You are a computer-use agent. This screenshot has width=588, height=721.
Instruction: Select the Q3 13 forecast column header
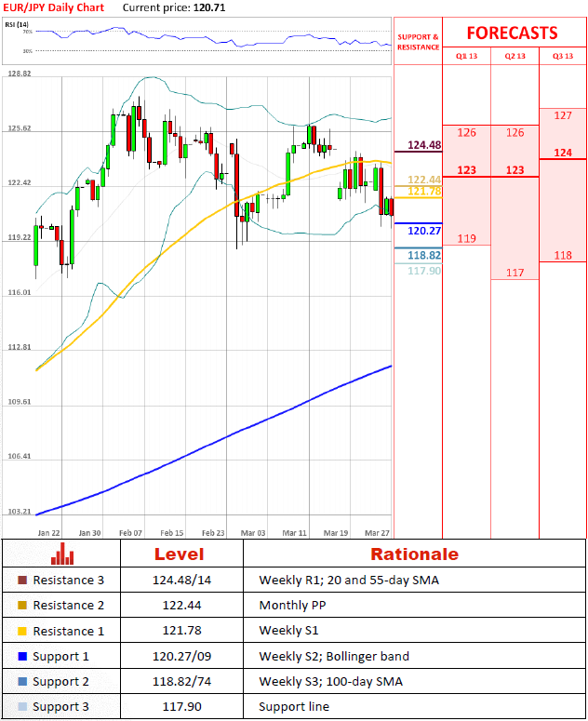563,56
